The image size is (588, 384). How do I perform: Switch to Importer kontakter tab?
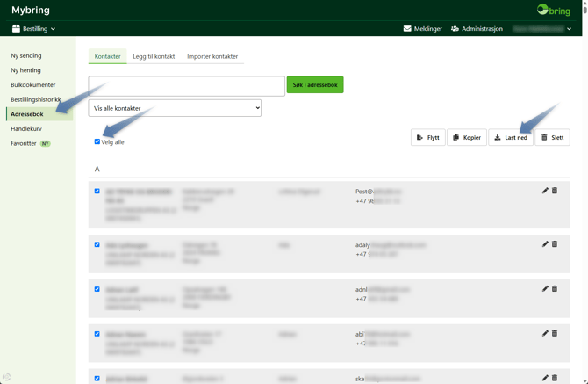212,56
